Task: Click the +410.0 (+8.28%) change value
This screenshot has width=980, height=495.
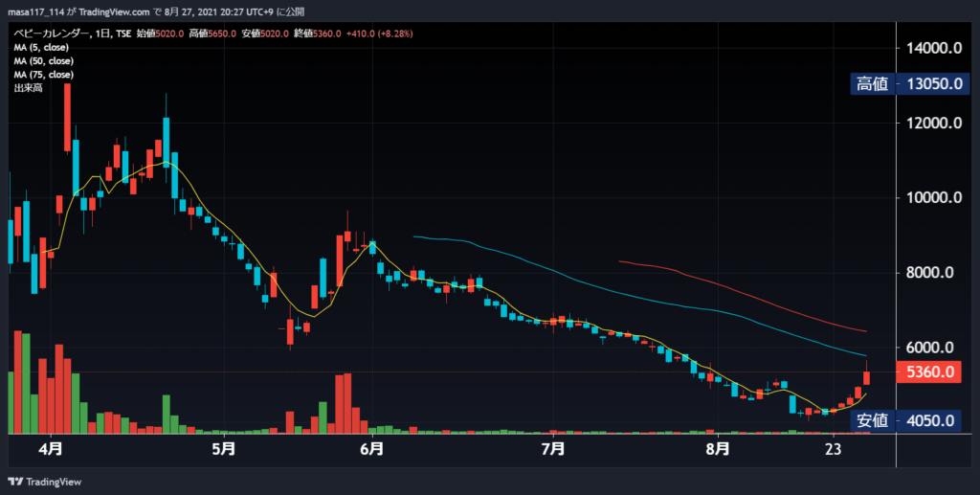Action: tap(379, 34)
